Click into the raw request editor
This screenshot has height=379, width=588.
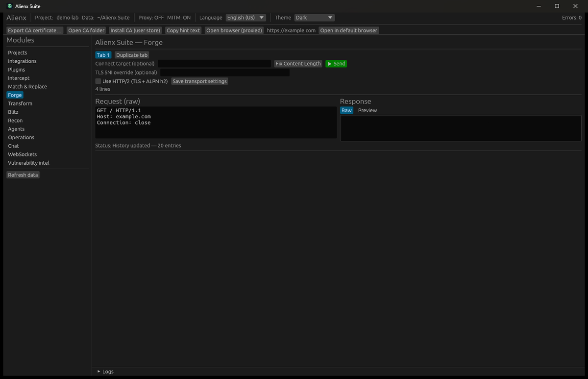(x=216, y=123)
